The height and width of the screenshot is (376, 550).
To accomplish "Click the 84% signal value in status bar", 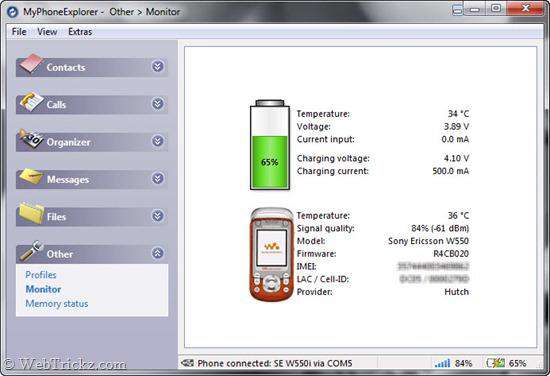I will pos(463,363).
